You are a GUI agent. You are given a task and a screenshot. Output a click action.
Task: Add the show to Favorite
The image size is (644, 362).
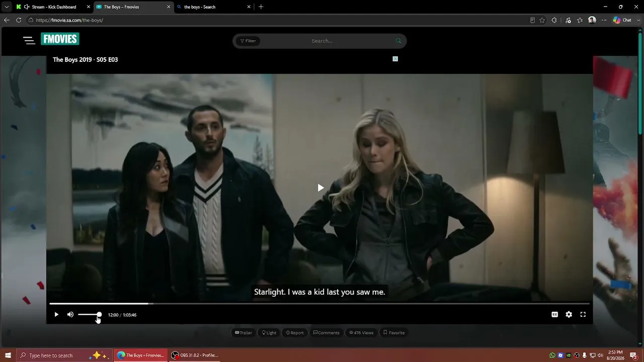[x=393, y=333]
